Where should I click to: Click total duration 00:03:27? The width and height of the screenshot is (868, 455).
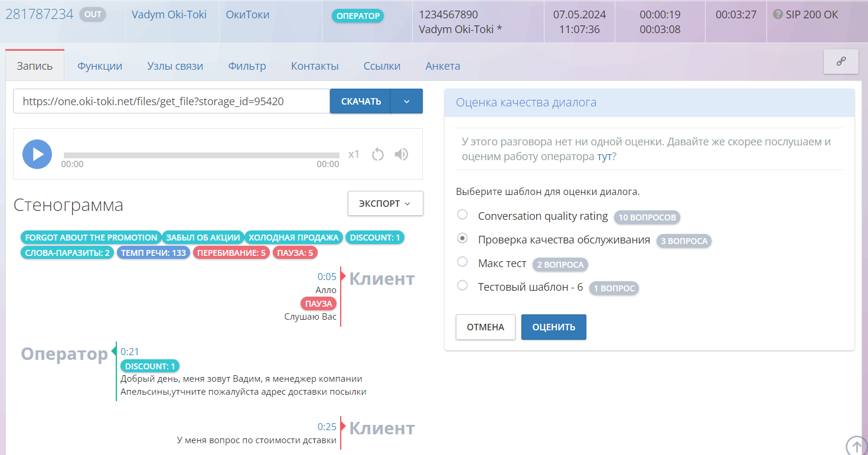[x=736, y=15]
